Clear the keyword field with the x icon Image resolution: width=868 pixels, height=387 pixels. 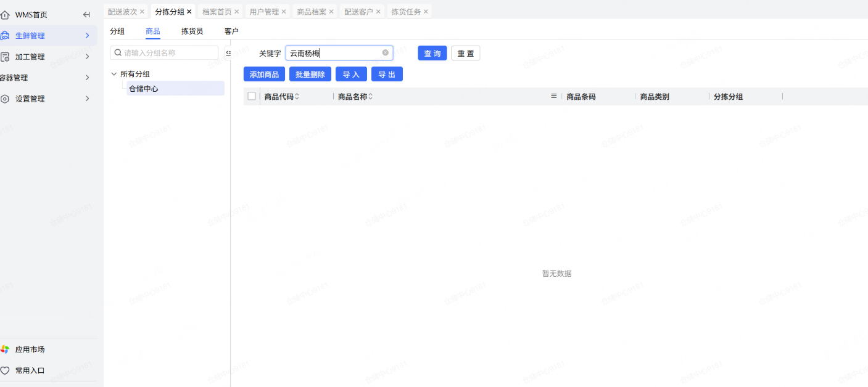click(x=386, y=53)
